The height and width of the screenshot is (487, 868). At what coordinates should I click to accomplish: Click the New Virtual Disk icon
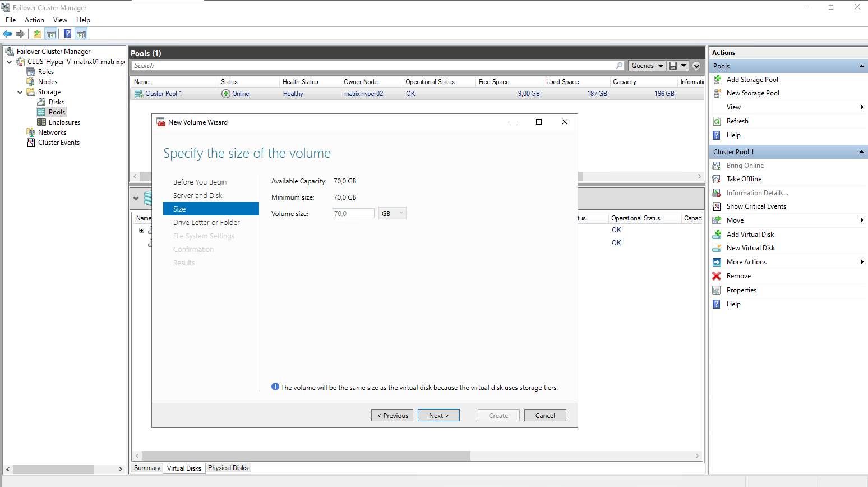[717, 248]
